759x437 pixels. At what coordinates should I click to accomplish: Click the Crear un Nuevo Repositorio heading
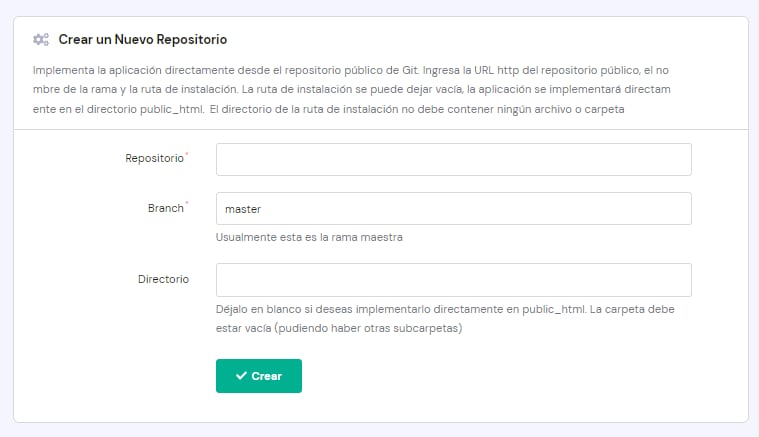(143, 39)
